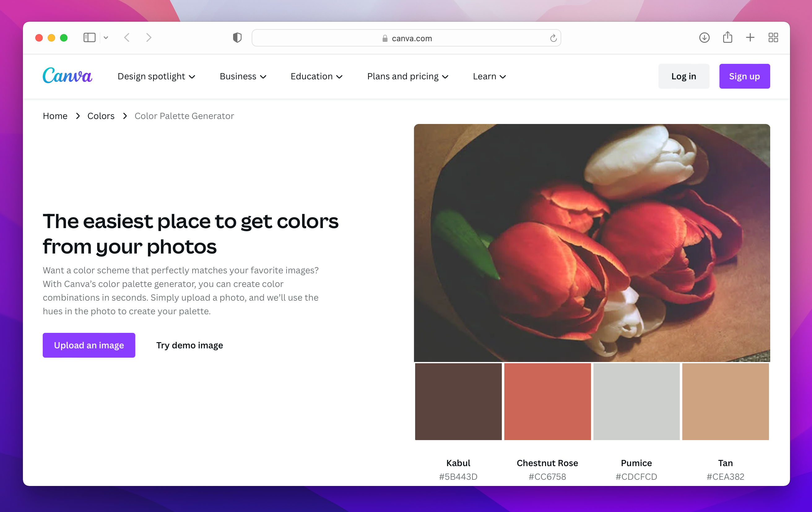
Task: Click the Canva logo
Action: (x=67, y=76)
